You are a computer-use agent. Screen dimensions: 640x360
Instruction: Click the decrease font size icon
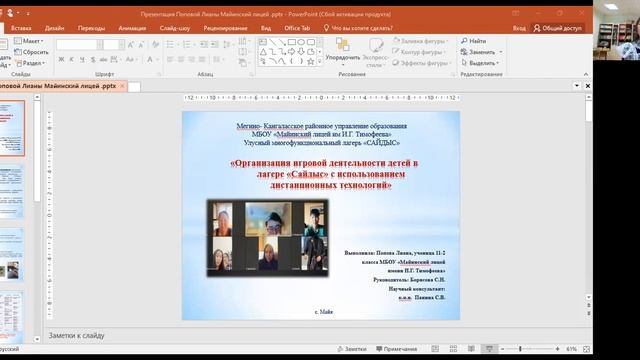tap(141, 44)
